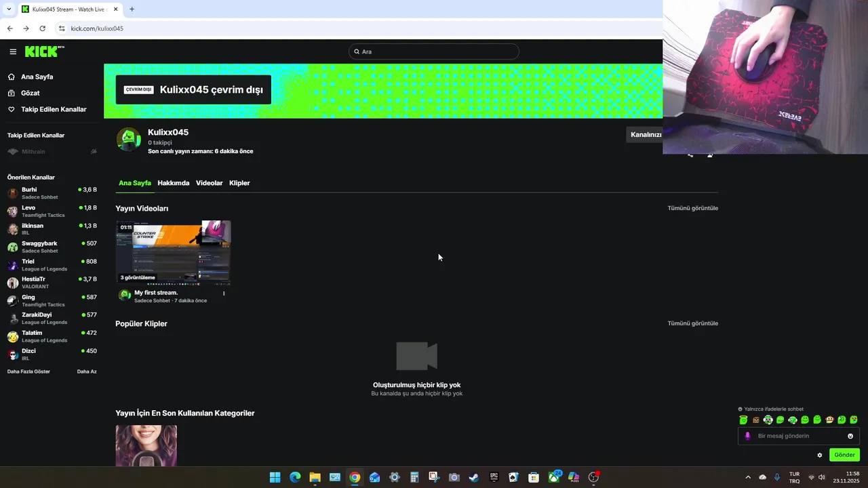View site information icon in address bar

click(62, 28)
